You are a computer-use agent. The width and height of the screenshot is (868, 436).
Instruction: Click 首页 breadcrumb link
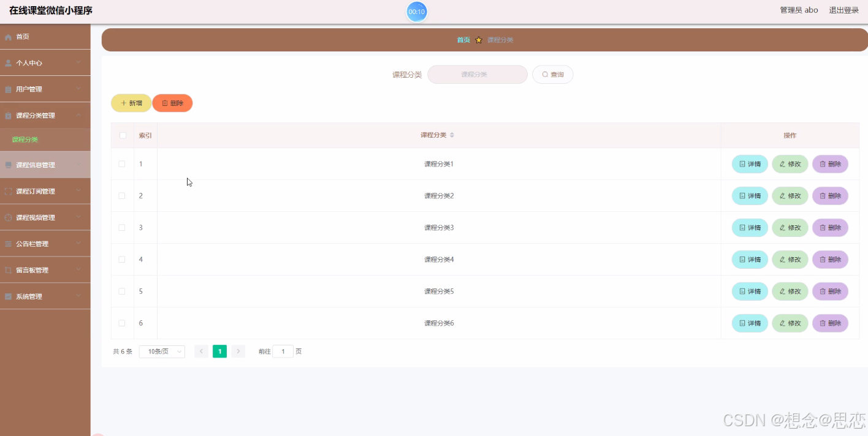463,40
